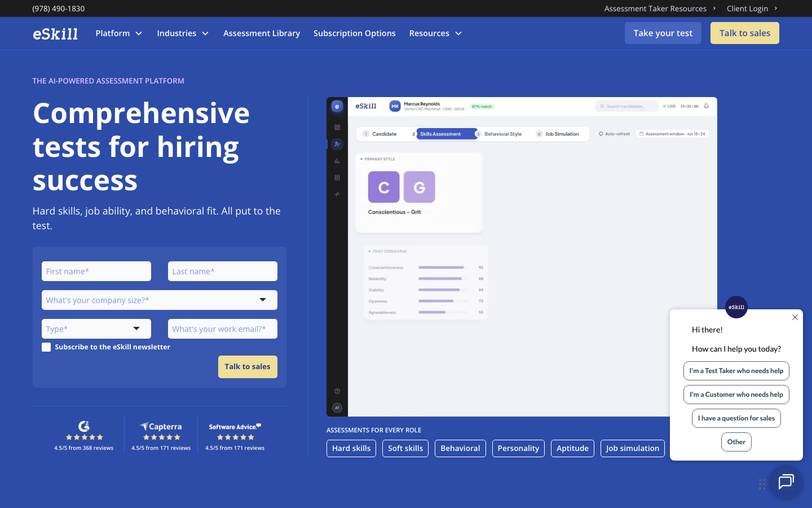The height and width of the screenshot is (508, 812).
Task: Submit the form with Talk to sales
Action: tap(248, 367)
